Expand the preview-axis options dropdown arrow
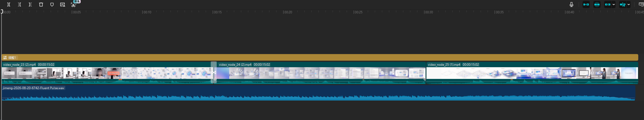This screenshot has height=120, width=644. pyautogui.click(x=628, y=4)
